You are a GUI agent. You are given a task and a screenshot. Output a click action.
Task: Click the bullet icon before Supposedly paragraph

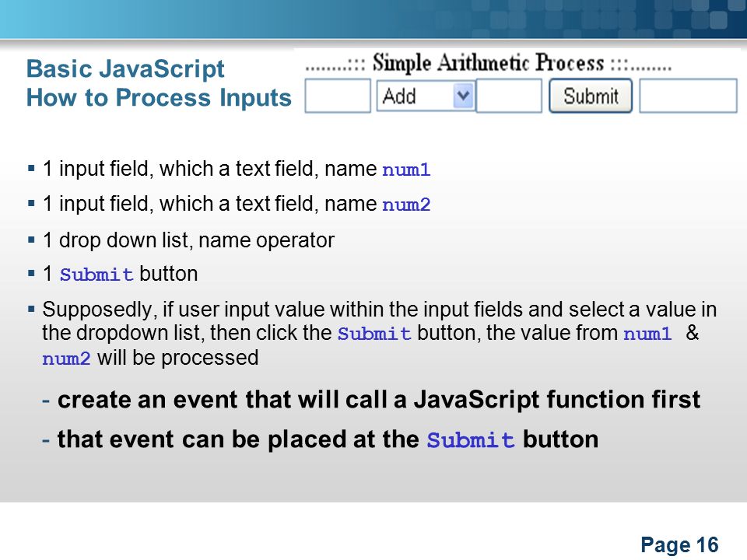click(x=31, y=309)
